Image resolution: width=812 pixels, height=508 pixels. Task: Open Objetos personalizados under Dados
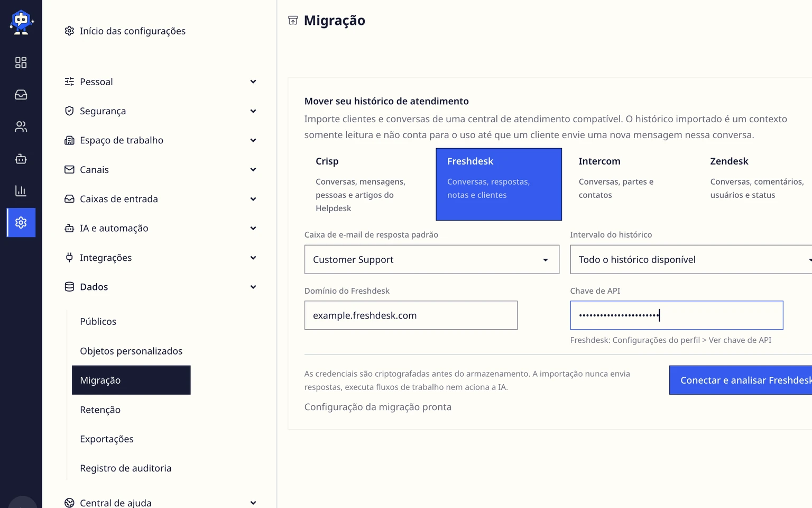[x=131, y=351]
